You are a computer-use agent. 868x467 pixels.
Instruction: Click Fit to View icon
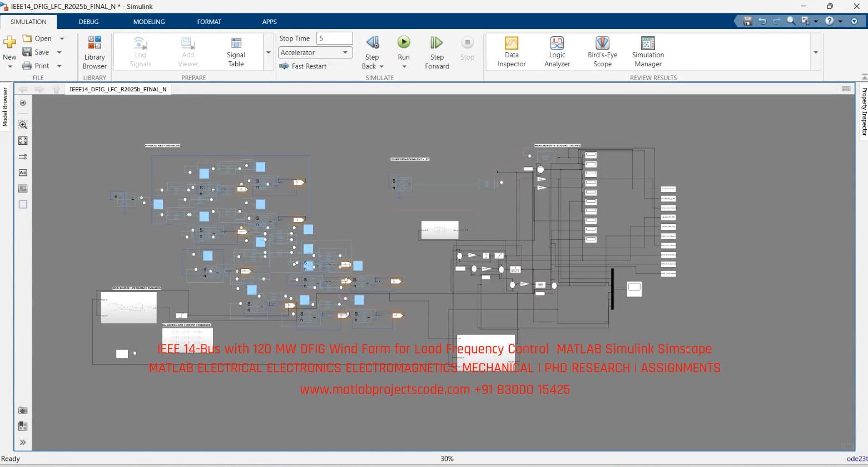[23, 141]
